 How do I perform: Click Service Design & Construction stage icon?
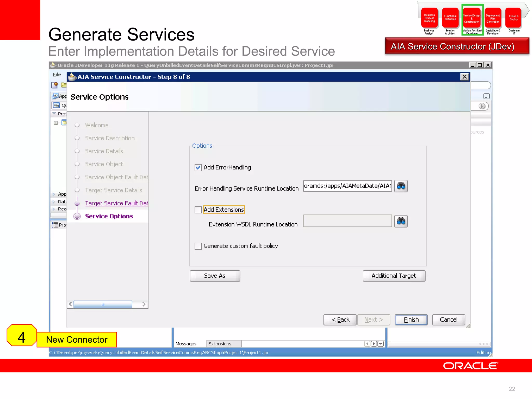(x=472, y=18)
